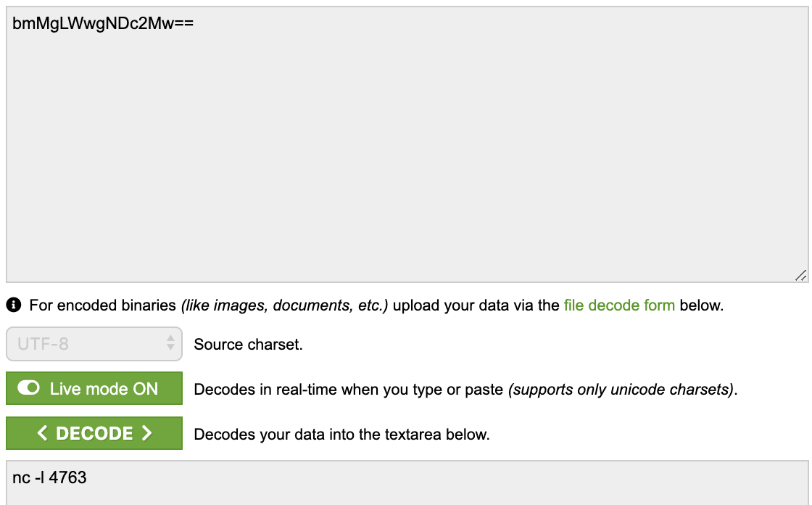Click the up-down arrows of charset selector
Screen dimensions: 812x505
pos(170,342)
